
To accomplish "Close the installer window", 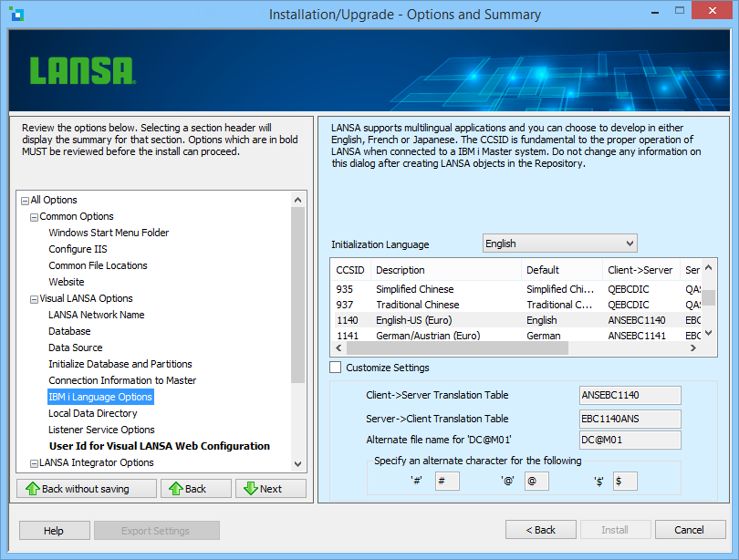I will (x=713, y=10).
